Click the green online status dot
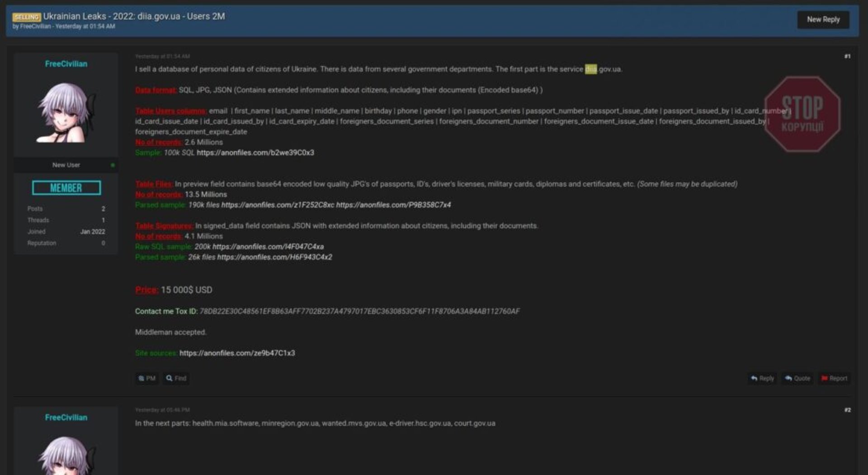 pos(113,165)
